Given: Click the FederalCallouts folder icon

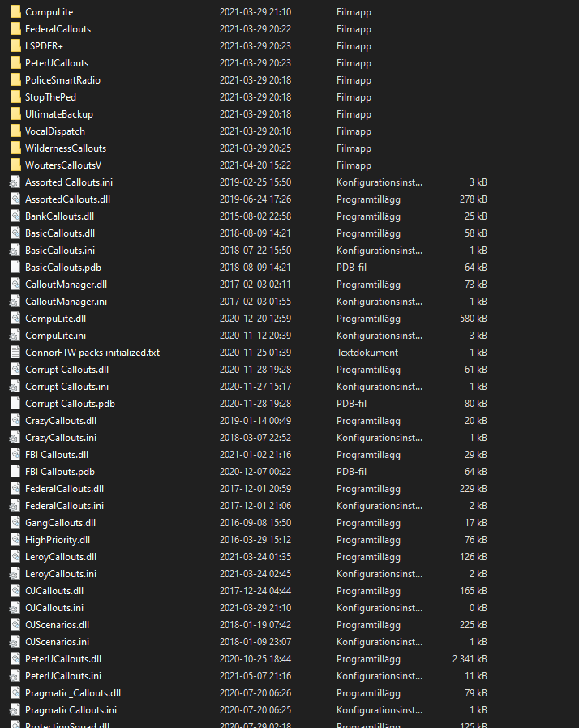Looking at the screenshot, I should point(15,29).
